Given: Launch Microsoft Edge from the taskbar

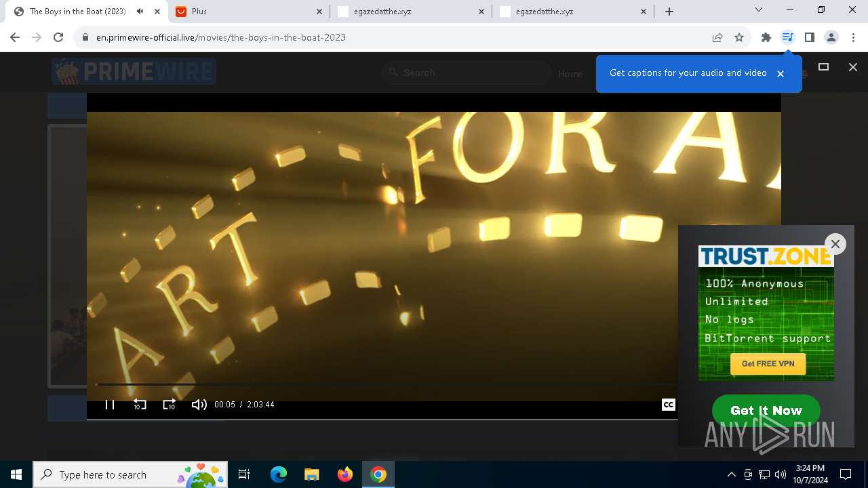Looking at the screenshot, I should (x=279, y=474).
